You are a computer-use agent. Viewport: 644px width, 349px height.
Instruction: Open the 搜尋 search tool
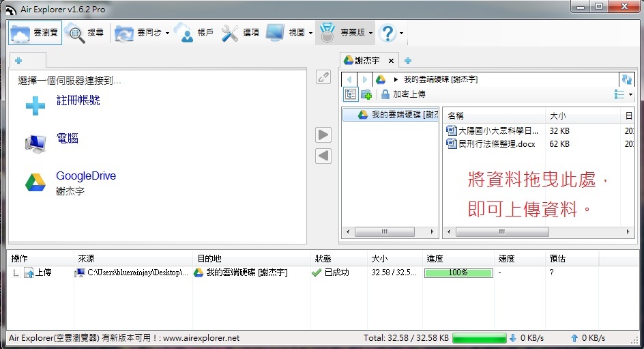tap(85, 33)
